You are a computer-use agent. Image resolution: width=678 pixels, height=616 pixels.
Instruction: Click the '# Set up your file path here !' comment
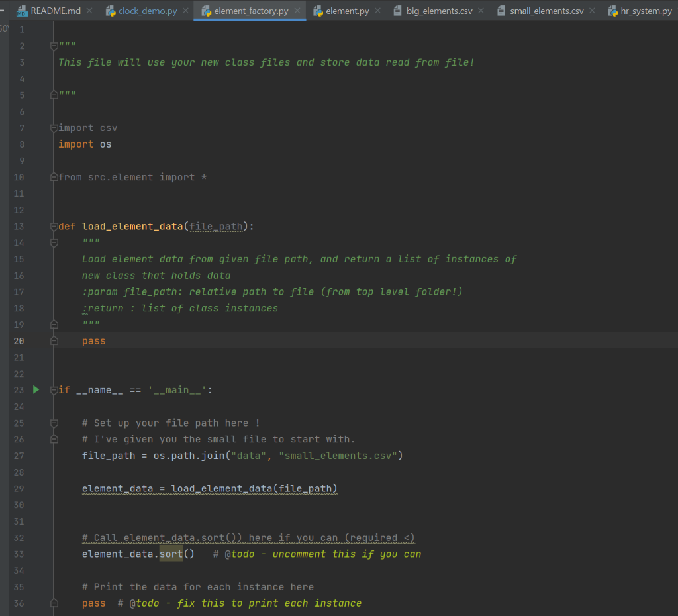coord(171,423)
